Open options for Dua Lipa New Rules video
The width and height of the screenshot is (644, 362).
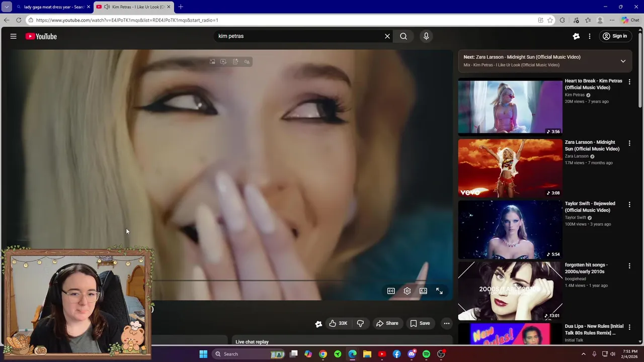[629, 327]
